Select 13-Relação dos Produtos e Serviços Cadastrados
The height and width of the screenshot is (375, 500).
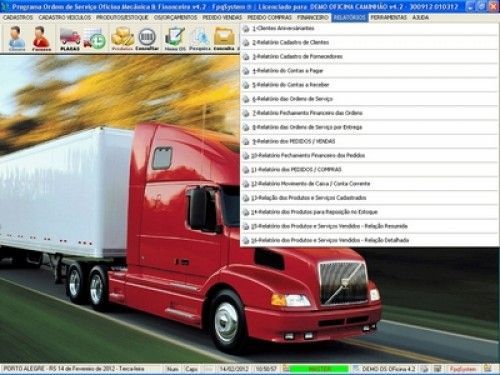[x=369, y=198]
